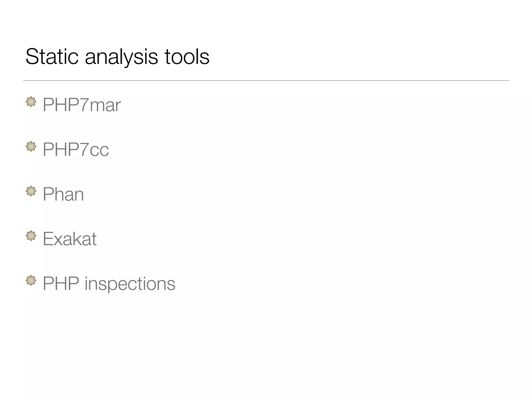The height and width of the screenshot is (399, 532).
Task: Click the word 'Static' in the title
Action: click(52, 57)
